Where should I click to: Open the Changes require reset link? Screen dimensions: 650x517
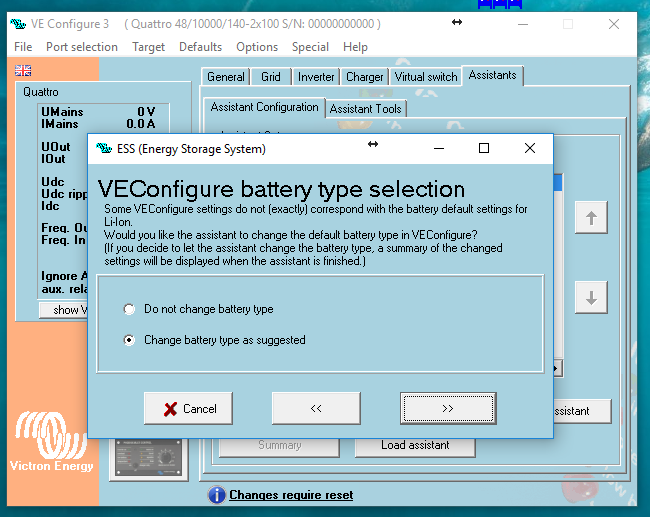291,495
